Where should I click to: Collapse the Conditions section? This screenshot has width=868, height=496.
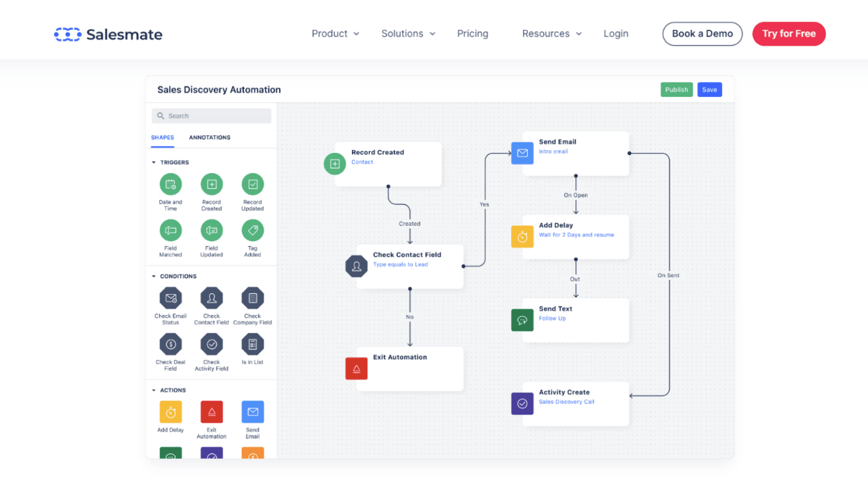154,276
